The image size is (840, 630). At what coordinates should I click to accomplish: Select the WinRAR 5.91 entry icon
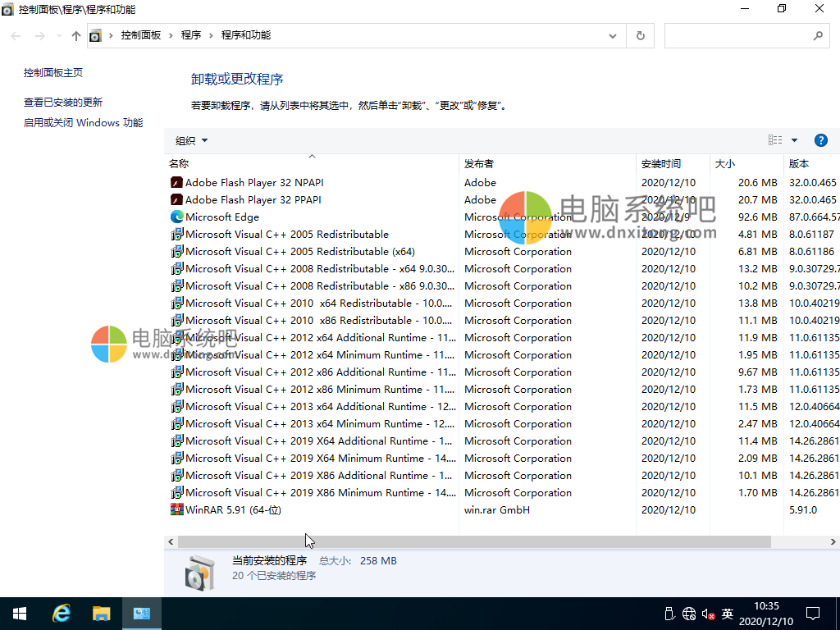pos(177,509)
